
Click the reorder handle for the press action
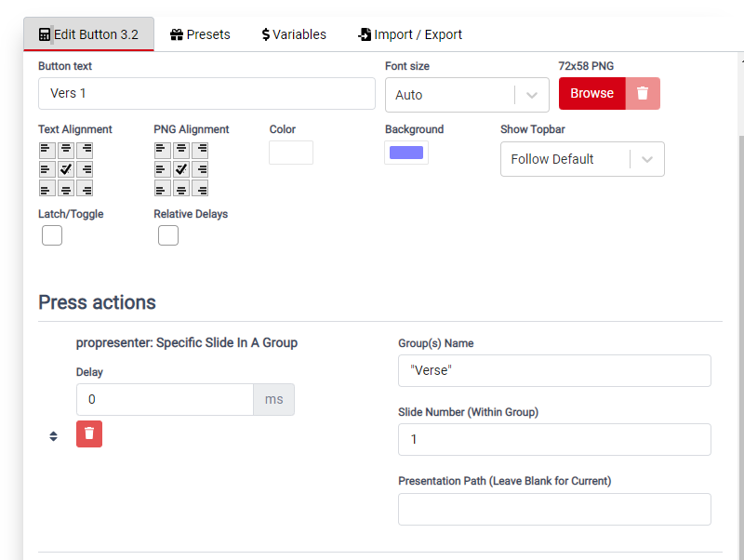pos(53,434)
